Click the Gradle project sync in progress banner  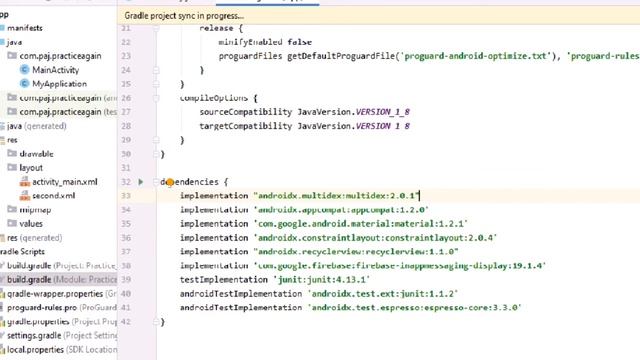(378, 16)
